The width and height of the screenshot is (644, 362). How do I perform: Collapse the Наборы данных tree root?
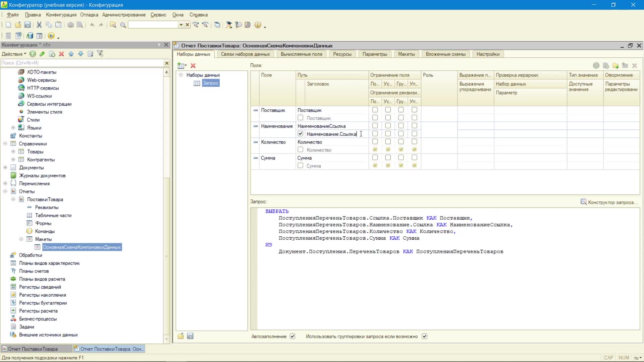tap(181, 75)
